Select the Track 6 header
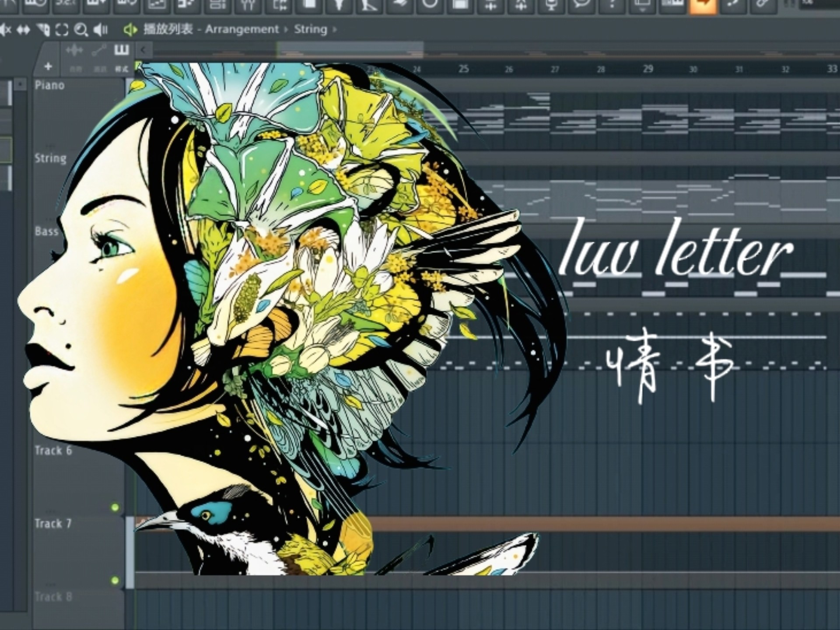Image resolution: width=840 pixels, height=630 pixels. (x=79, y=479)
